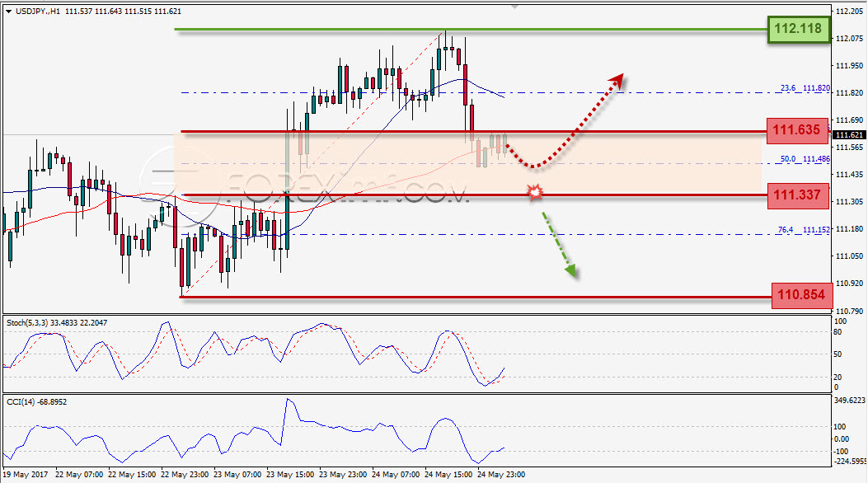Screen dimensions: 868x483
Task: Expand the USDJPY chart dropdown triangle
Action: 8,12
